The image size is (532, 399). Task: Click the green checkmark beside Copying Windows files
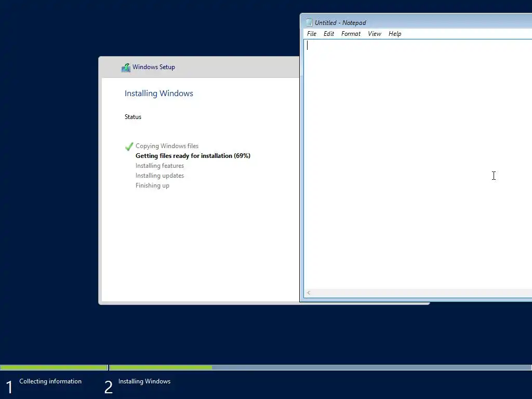point(129,146)
